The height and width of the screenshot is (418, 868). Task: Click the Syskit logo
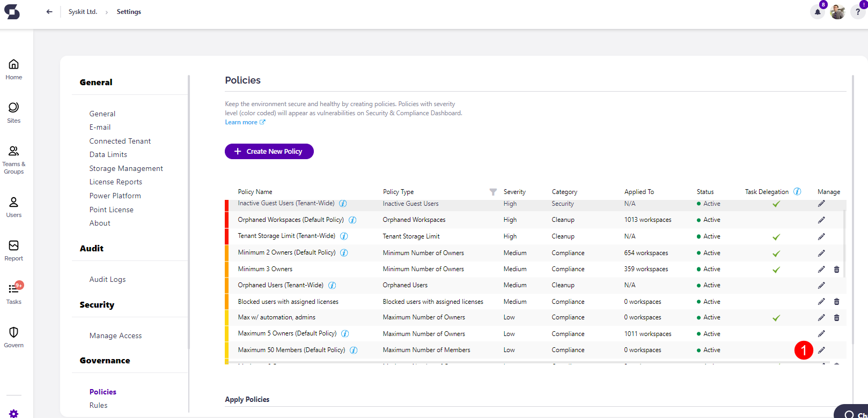pyautogui.click(x=12, y=12)
